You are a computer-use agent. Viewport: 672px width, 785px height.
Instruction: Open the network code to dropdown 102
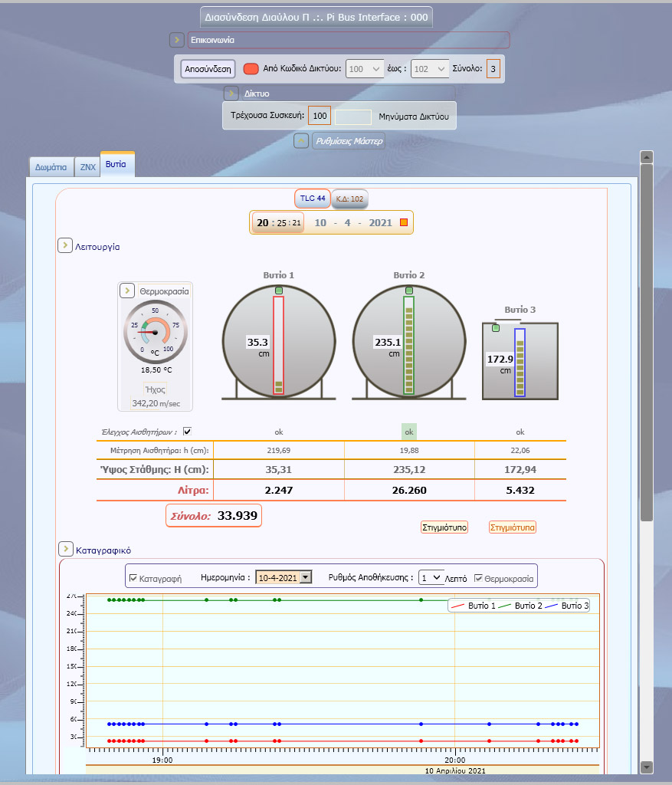click(430, 68)
